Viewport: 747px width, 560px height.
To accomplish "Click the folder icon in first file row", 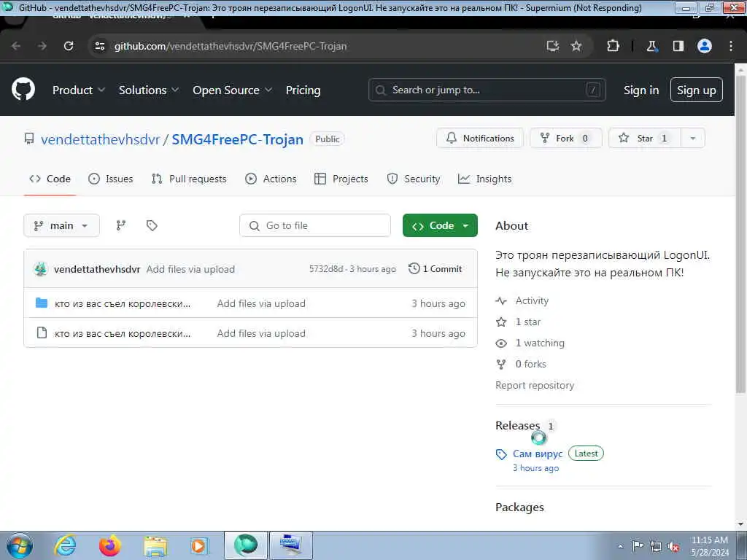I will [x=42, y=303].
